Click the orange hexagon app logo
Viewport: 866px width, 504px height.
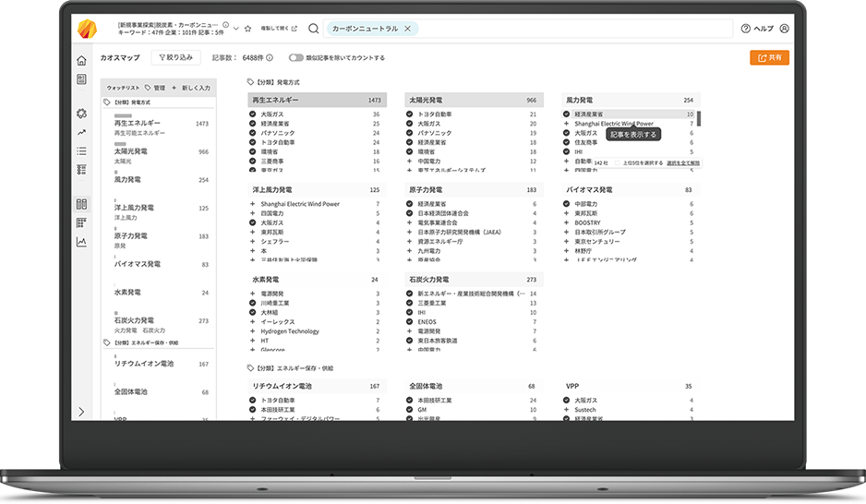click(x=87, y=29)
